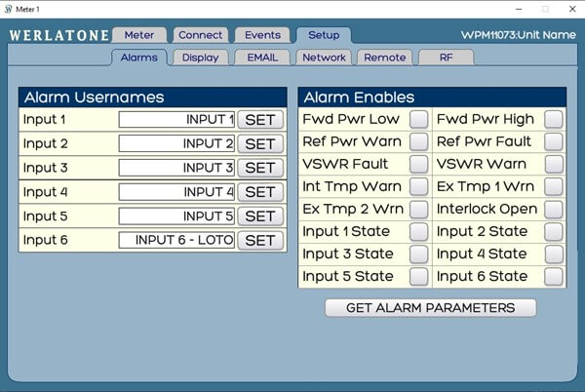Click the Input 4 username field
585x392 pixels.
(x=176, y=192)
